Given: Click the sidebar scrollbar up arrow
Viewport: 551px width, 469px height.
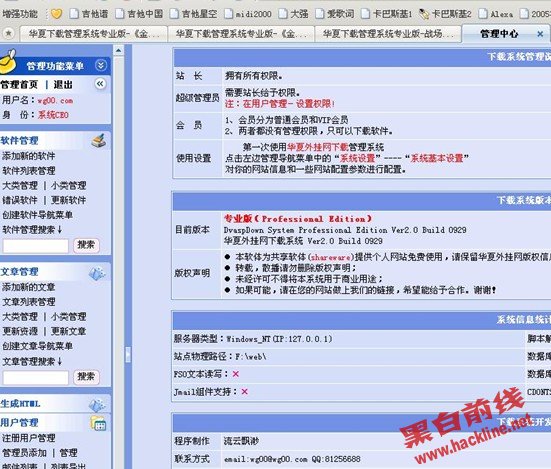Looking at the screenshot, I should click(x=119, y=51).
